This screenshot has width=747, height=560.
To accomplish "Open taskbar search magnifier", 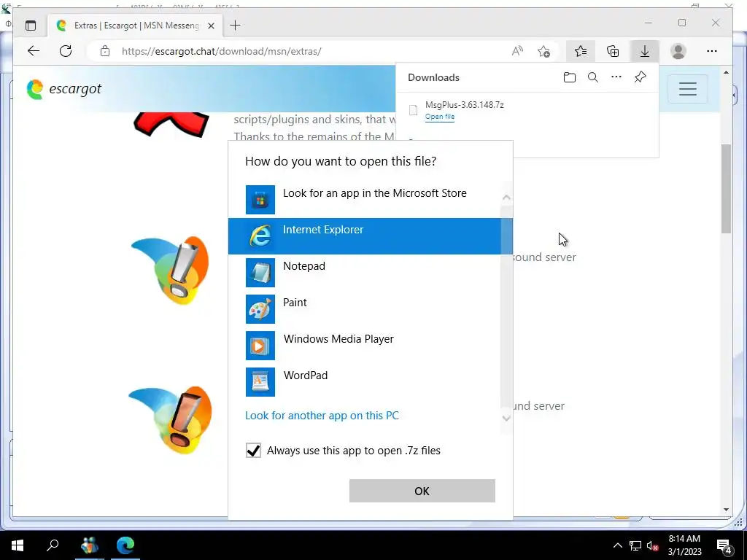I will pos(53,545).
